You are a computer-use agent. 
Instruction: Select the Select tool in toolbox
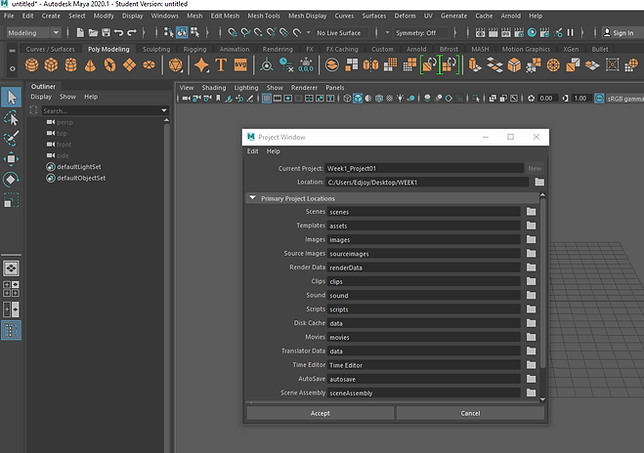tap(11, 97)
